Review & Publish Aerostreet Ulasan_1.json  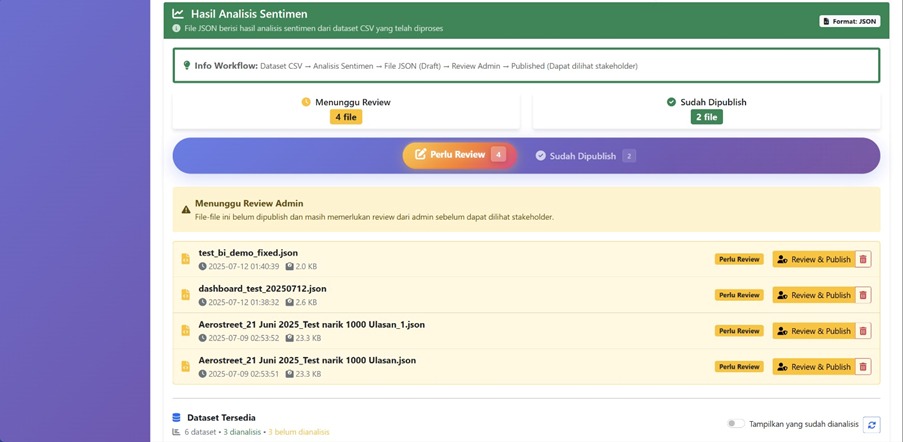click(x=813, y=331)
